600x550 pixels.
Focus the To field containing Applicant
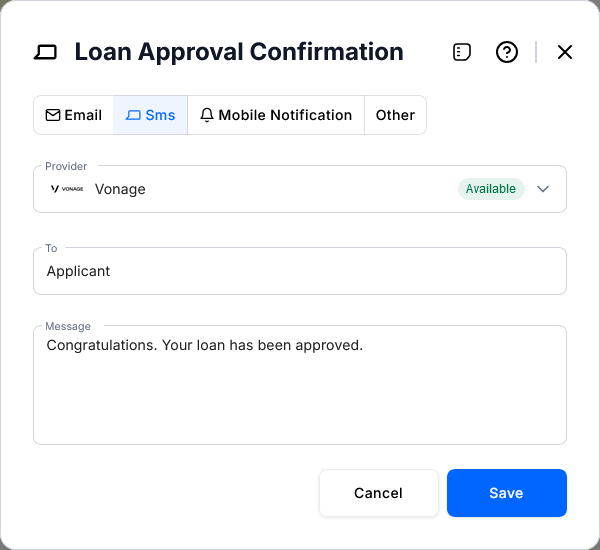pyautogui.click(x=300, y=271)
